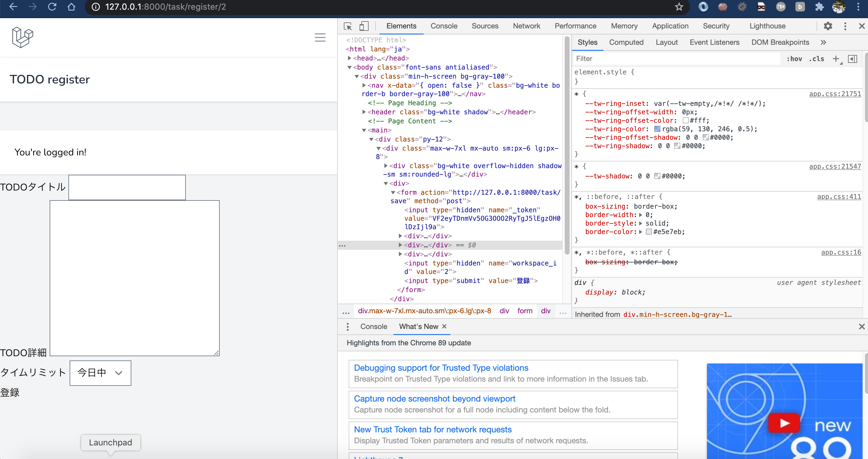Click the TODOタイトル input field
The height and width of the screenshot is (459, 868).
(x=127, y=187)
